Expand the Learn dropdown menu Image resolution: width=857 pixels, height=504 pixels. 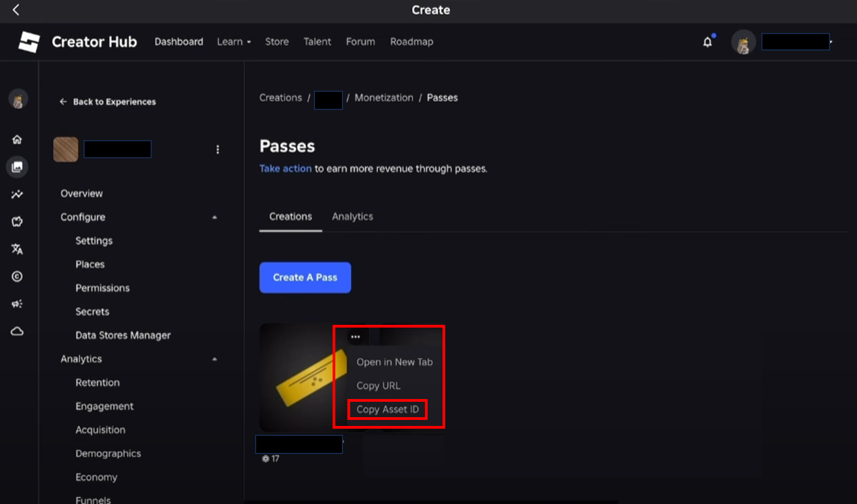pyautogui.click(x=234, y=42)
